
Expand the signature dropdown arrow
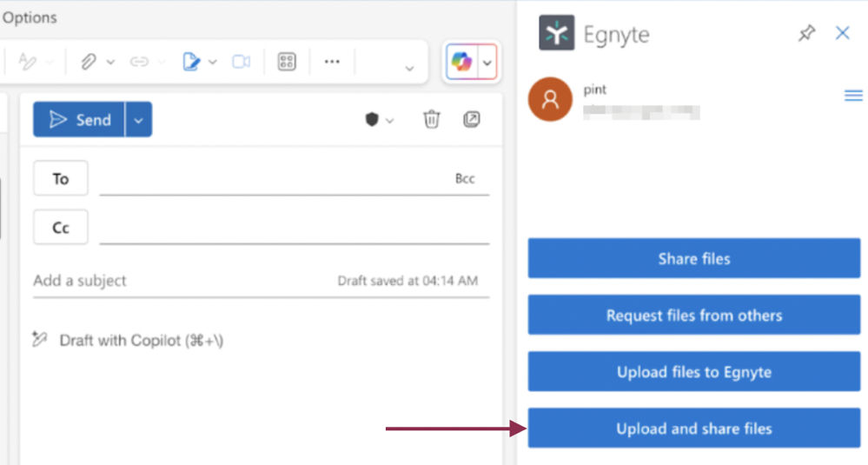click(213, 62)
